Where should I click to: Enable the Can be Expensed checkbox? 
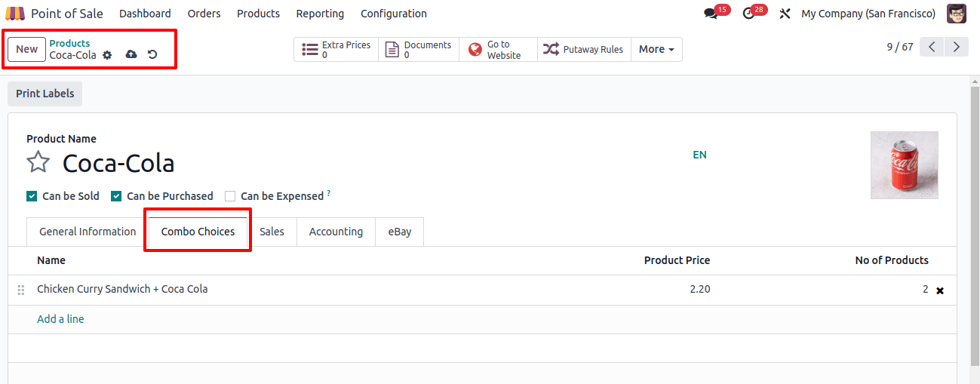tap(230, 196)
